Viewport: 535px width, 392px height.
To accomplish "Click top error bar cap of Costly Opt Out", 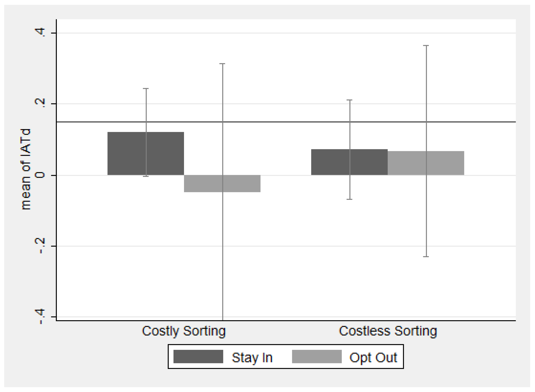I will pyautogui.click(x=222, y=64).
